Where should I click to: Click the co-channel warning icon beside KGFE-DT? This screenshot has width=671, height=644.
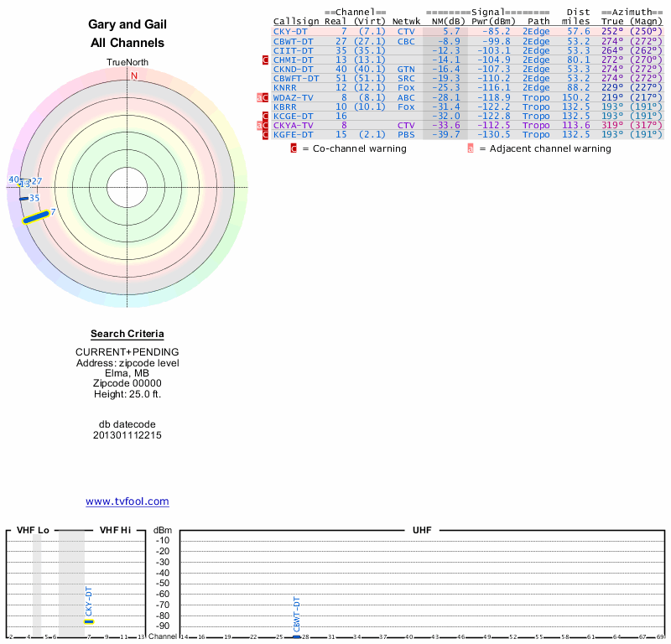(x=266, y=134)
